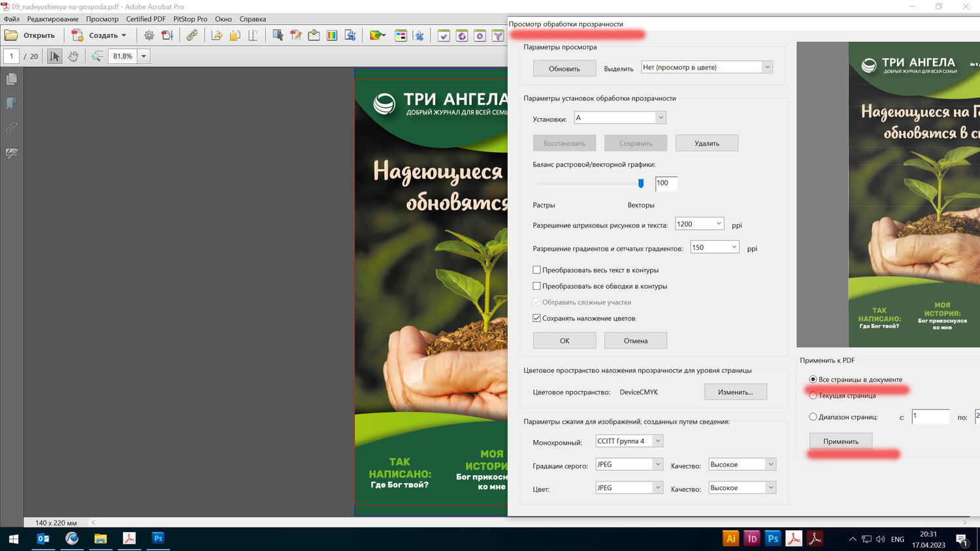This screenshot has height=551, width=980.
Task: Open the Attachments paperclip panel
Action: pyautogui.click(x=12, y=128)
